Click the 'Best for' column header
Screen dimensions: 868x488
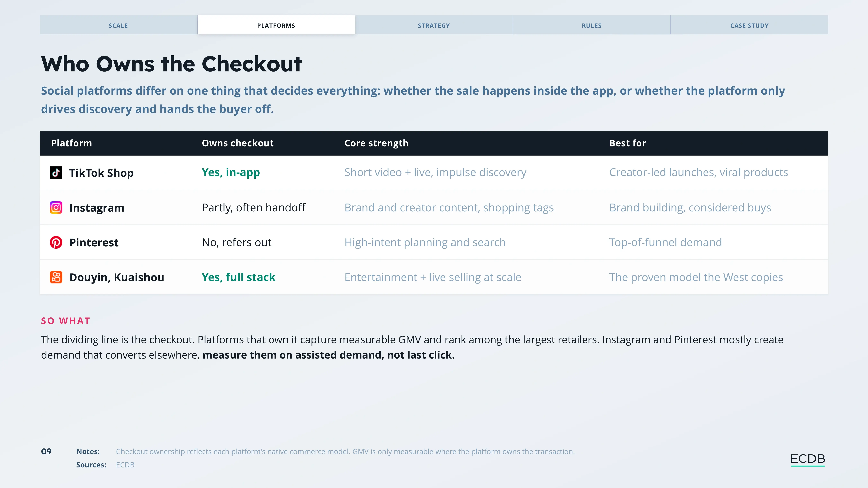coord(627,143)
